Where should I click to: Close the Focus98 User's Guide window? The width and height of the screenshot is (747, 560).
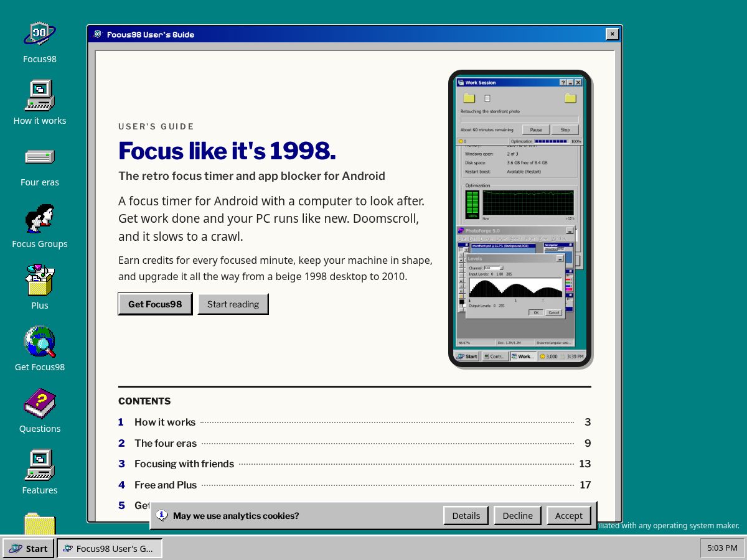pos(613,34)
